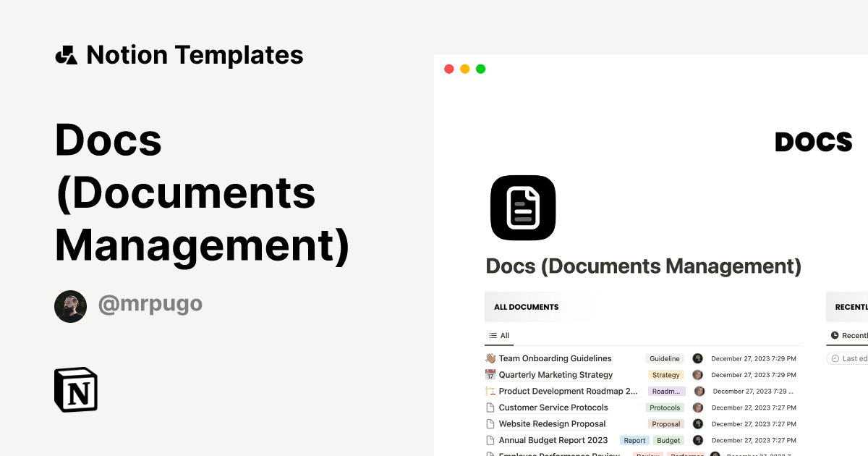Image resolution: width=868 pixels, height=456 pixels.
Task: Click the waving hand emoji beside Team Onboarding Guidelines
Action: (x=490, y=358)
